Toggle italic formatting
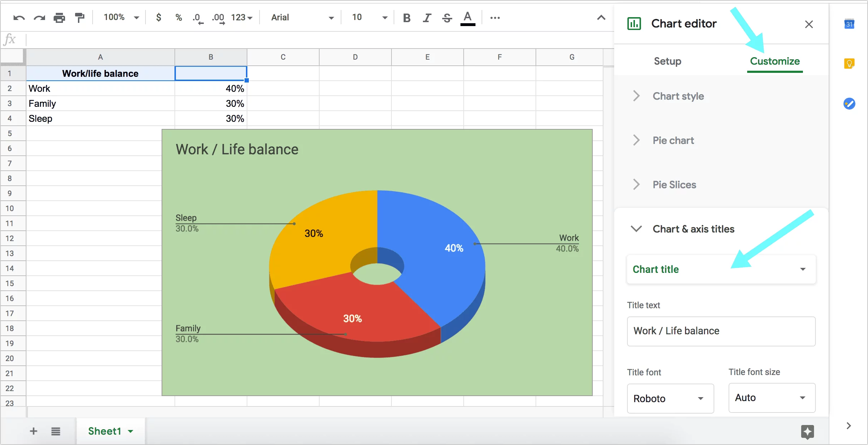This screenshot has height=445, width=868. 427,17
